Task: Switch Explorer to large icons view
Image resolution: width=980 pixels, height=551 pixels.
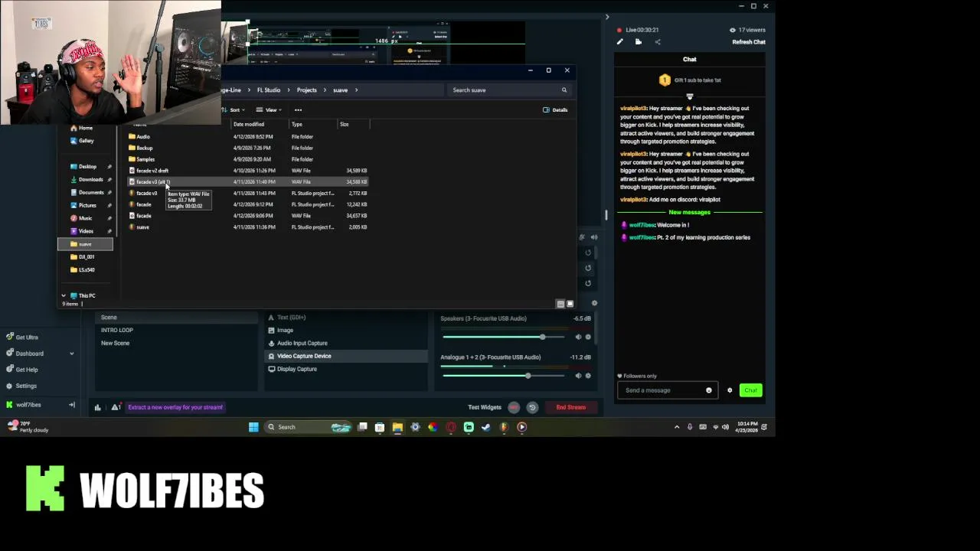Action: coord(570,304)
